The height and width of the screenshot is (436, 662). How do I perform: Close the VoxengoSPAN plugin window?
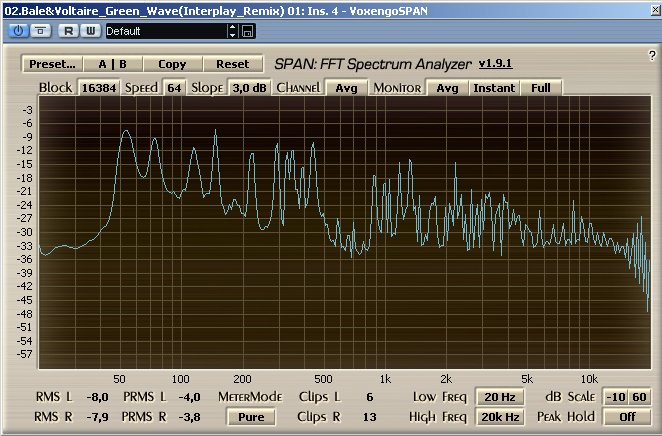(x=656, y=11)
